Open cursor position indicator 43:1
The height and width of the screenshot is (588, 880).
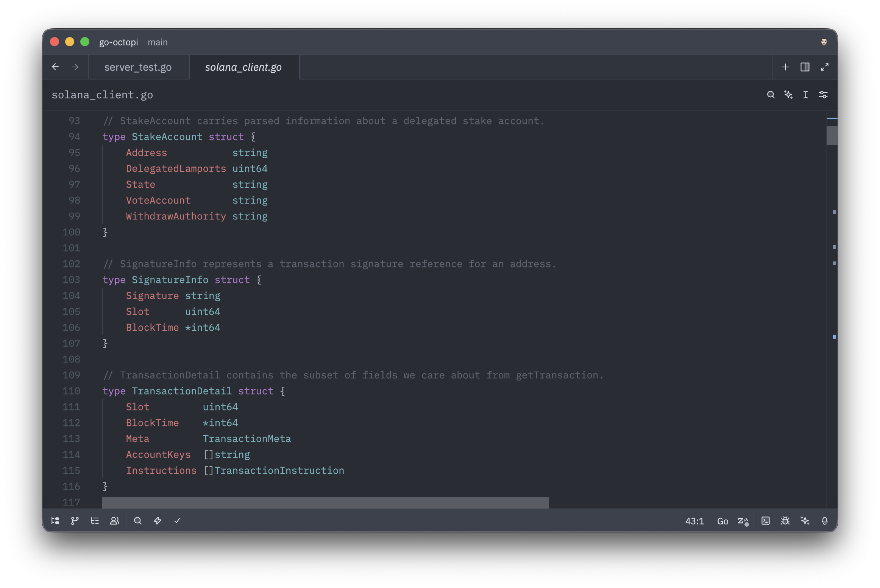pos(694,521)
